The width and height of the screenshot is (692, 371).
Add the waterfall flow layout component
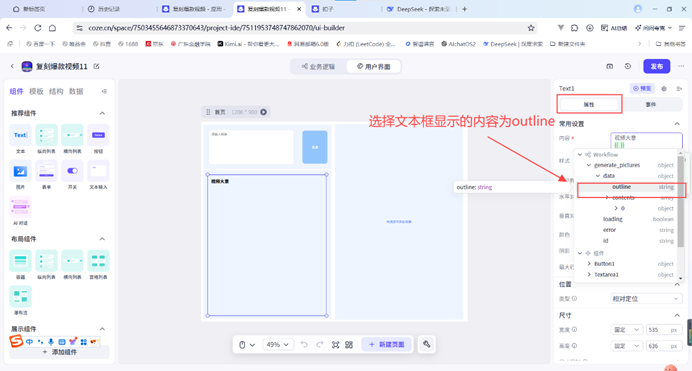(x=20, y=296)
